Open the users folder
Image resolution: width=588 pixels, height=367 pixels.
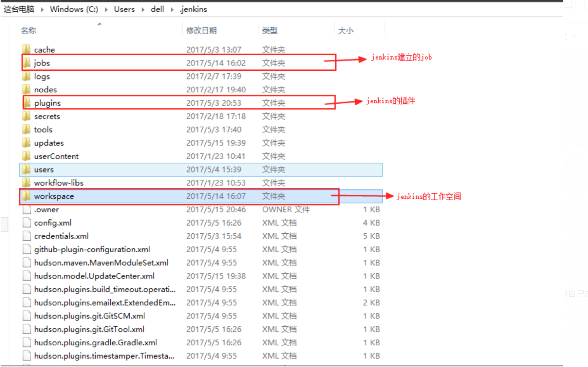[44, 169]
